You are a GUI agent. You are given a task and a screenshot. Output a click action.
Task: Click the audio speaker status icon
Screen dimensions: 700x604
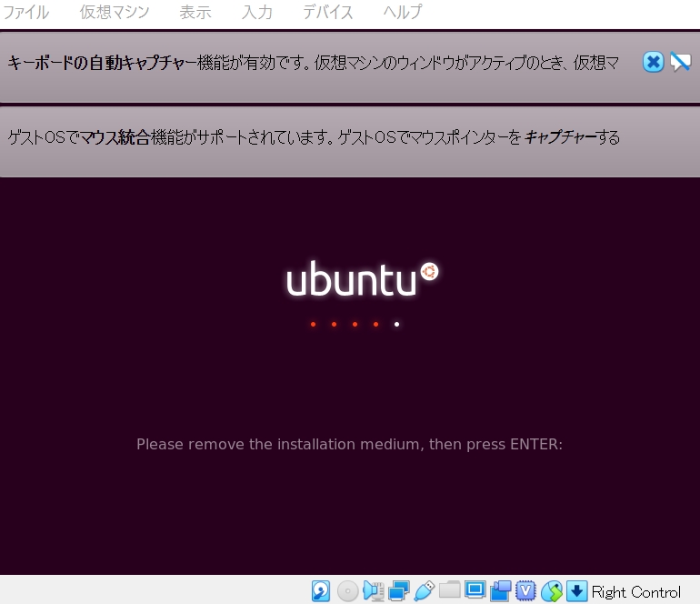pos(374,591)
